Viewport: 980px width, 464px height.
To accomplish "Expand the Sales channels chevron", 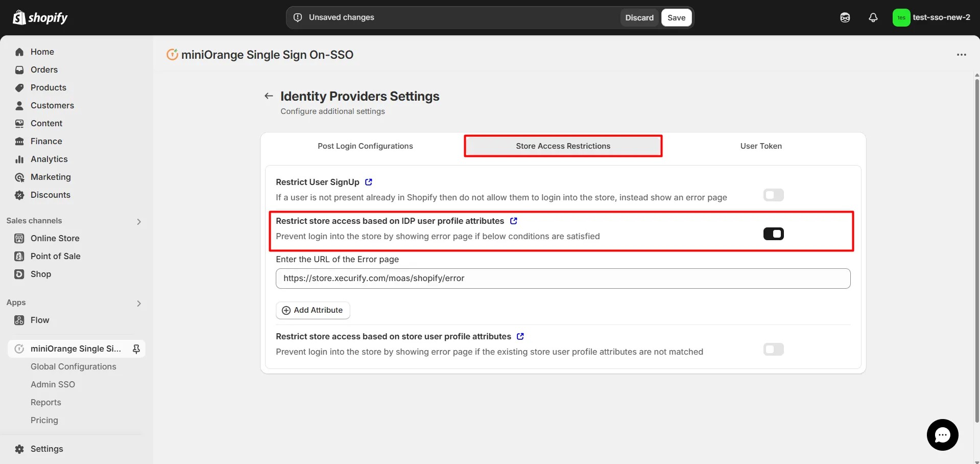I will click(x=139, y=221).
